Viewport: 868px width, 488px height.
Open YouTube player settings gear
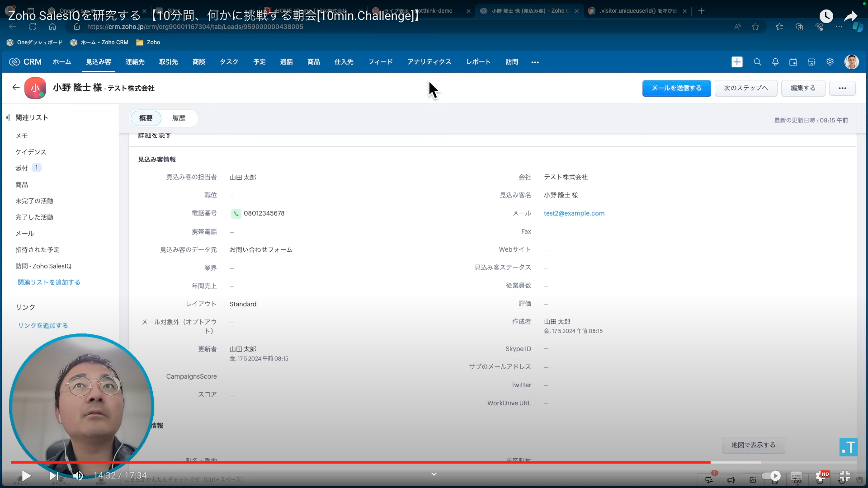821,476
